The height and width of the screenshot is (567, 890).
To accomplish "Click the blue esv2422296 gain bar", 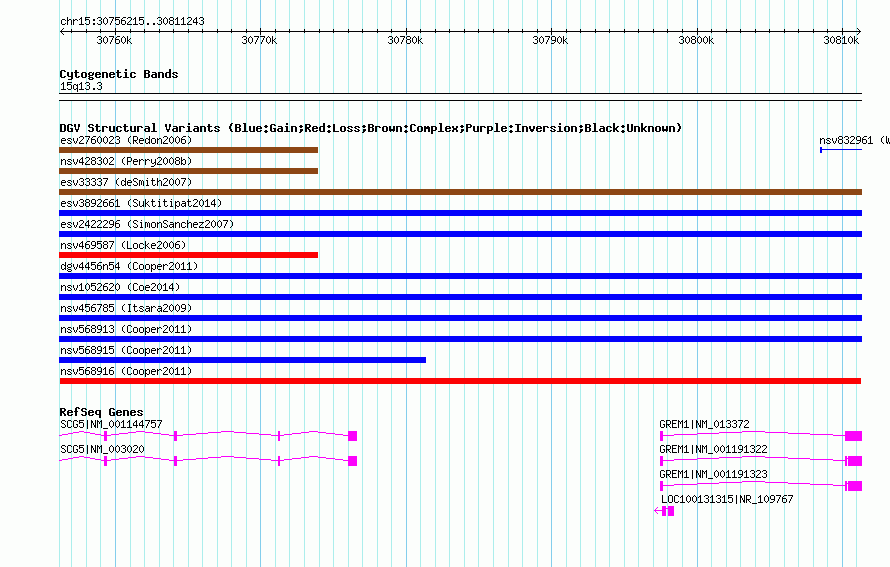I will (x=460, y=234).
